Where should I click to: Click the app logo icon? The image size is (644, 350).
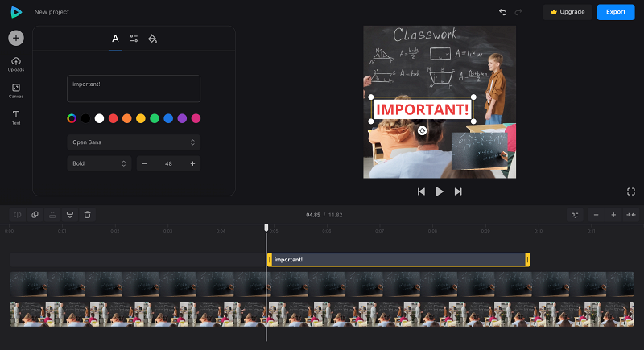(16, 12)
